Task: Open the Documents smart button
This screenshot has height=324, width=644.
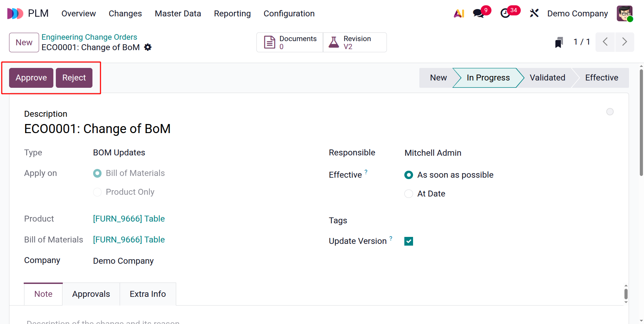Action: coord(290,42)
